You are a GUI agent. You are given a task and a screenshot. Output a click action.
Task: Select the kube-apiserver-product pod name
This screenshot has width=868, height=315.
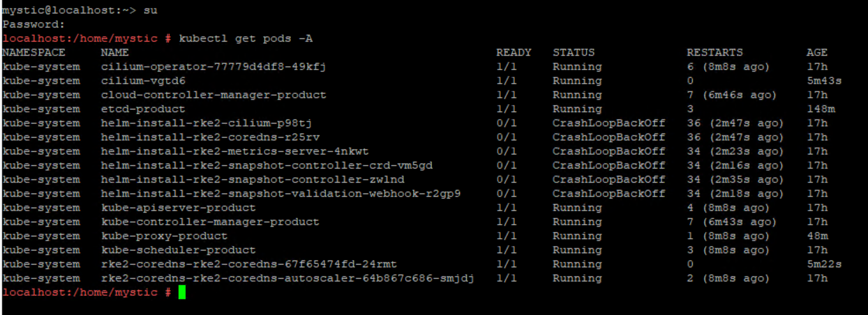click(178, 207)
